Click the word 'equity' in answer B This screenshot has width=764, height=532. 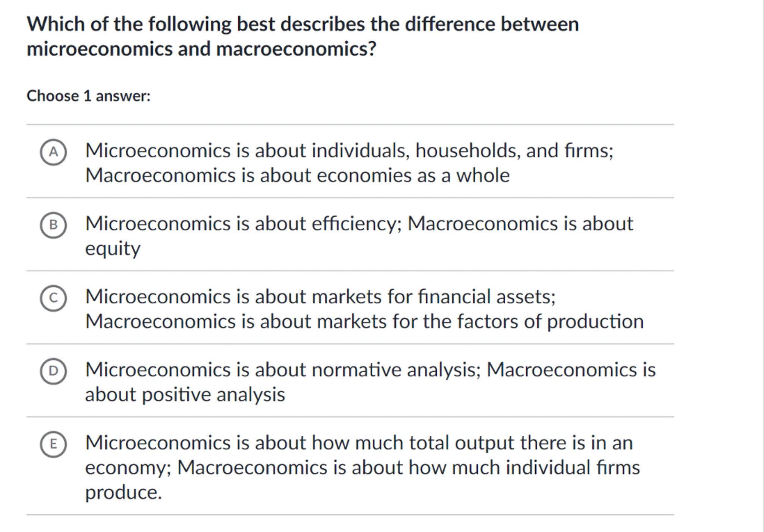[x=113, y=248]
